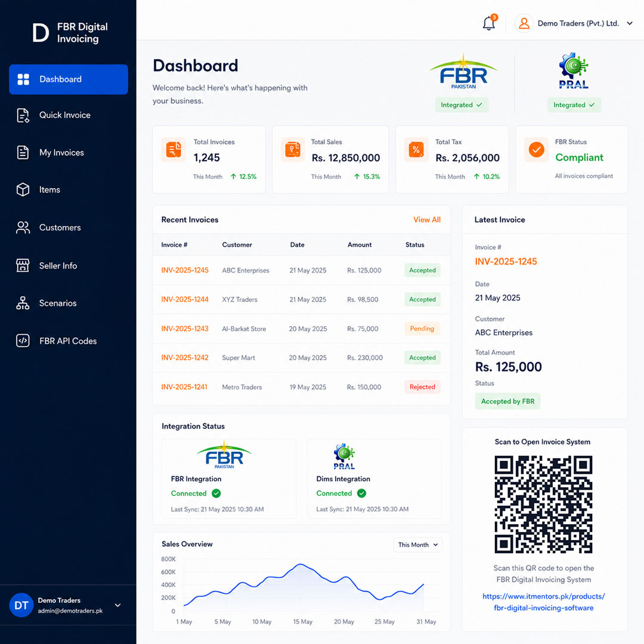Open notifications bell icon

pos(489,23)
